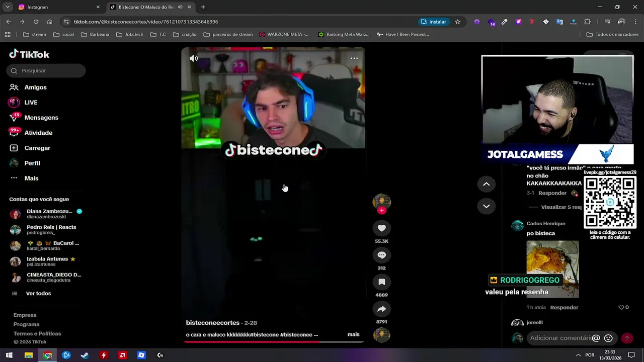Close the Bistecone TikTok tab
The width and height of the screenshot is (644, 362).
tap(189, 7)
